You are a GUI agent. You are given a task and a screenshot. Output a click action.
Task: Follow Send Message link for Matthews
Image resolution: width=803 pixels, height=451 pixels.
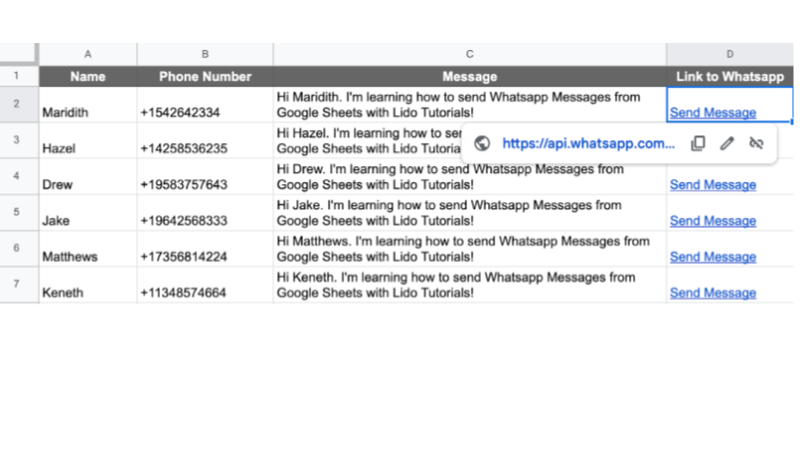coord(712,257)
